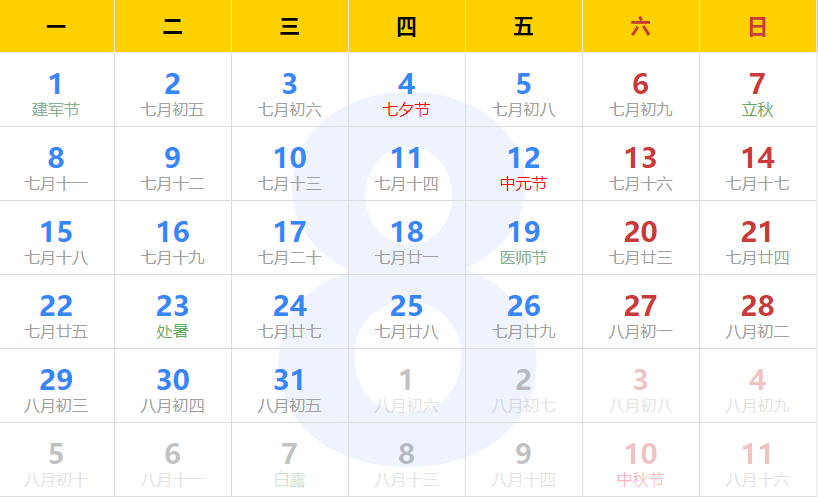Screen dimensions: 818x497
Task: Select Saturday 27 labeled 八月初一
Action: pyautogui.click(x=640, y=314)
